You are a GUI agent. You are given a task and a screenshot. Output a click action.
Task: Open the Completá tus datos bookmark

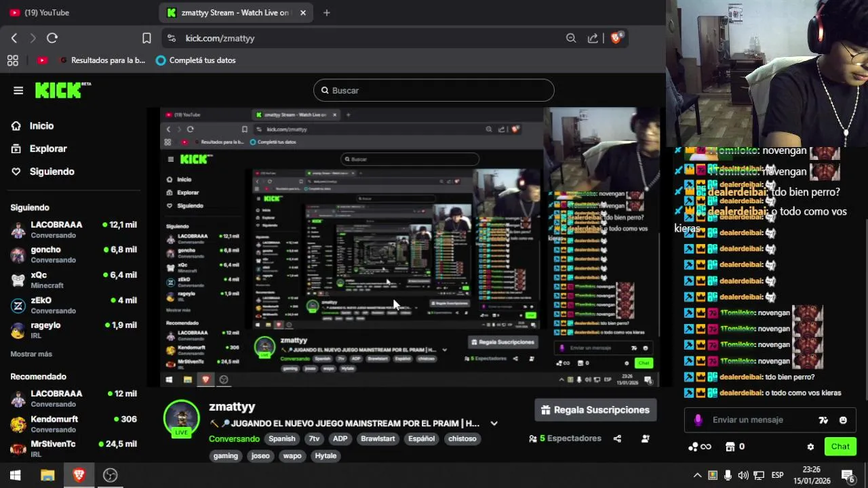pyautogui.click(x=195, y=60)
